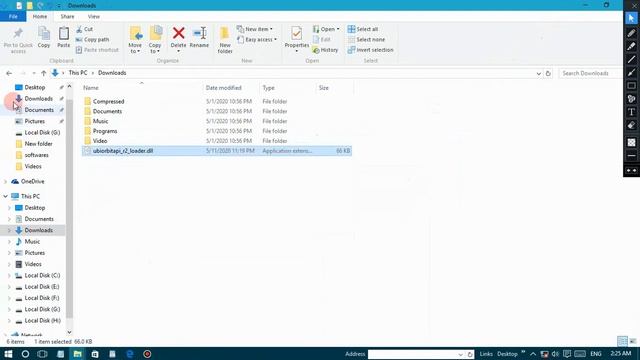Click Copy path in ribbon
This screenshot has width=640, height=360.
[x=93, y=40]
